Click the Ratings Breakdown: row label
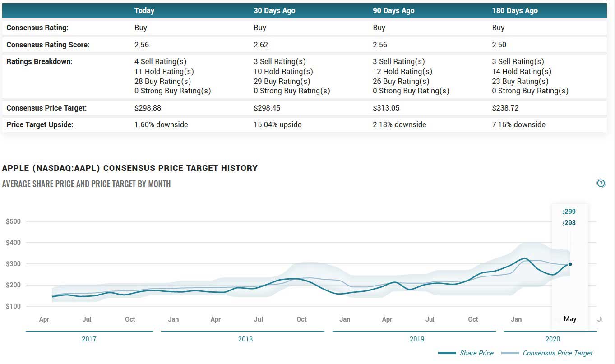615x364 pixels. coord(39,61)
